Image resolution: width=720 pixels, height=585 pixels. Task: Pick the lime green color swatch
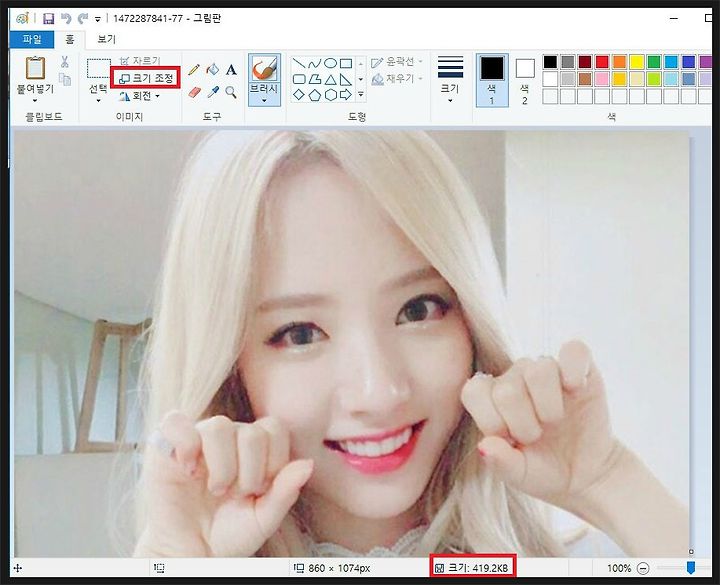pos(654,79)
